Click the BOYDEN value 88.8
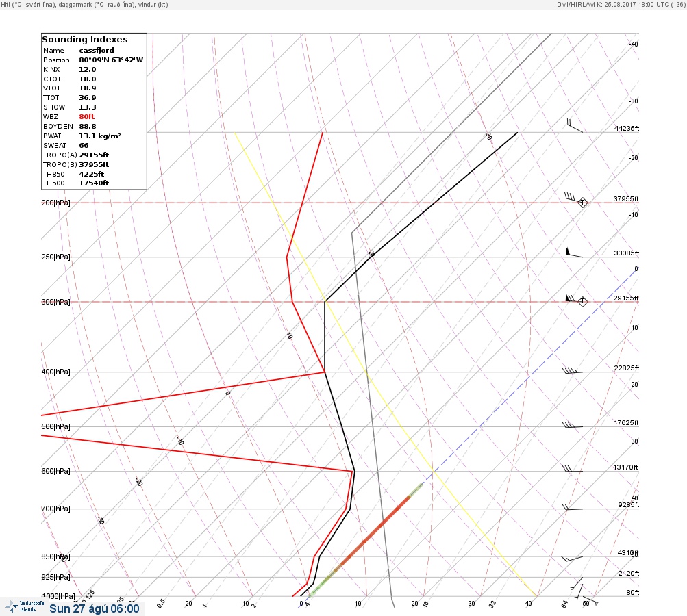 [87, 127]
